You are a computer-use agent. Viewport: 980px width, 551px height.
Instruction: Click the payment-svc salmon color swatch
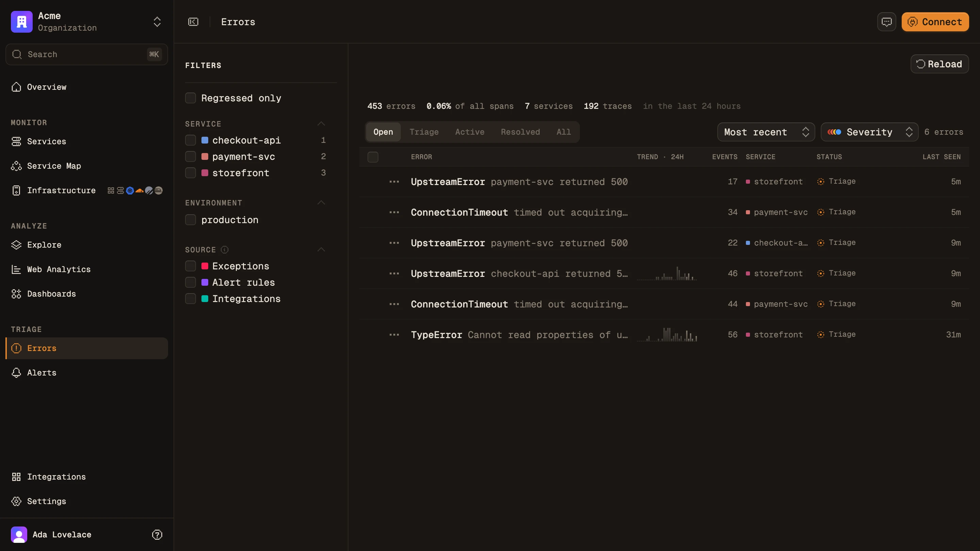pyautogui.click(x=205, y=157)
